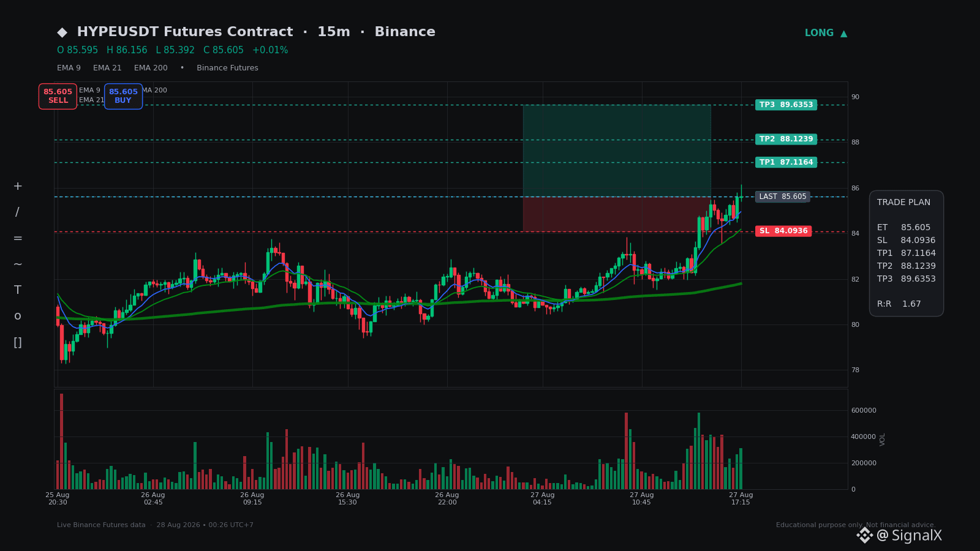This screenshot has height=551, width=980.
Task: Click the 80 price axis label
Action: coord(855,325)
